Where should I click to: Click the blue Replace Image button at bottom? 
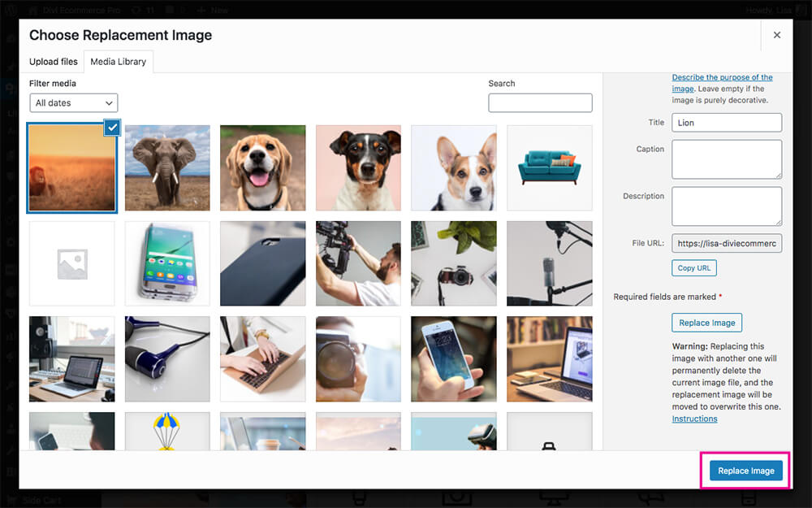[745, 471]
